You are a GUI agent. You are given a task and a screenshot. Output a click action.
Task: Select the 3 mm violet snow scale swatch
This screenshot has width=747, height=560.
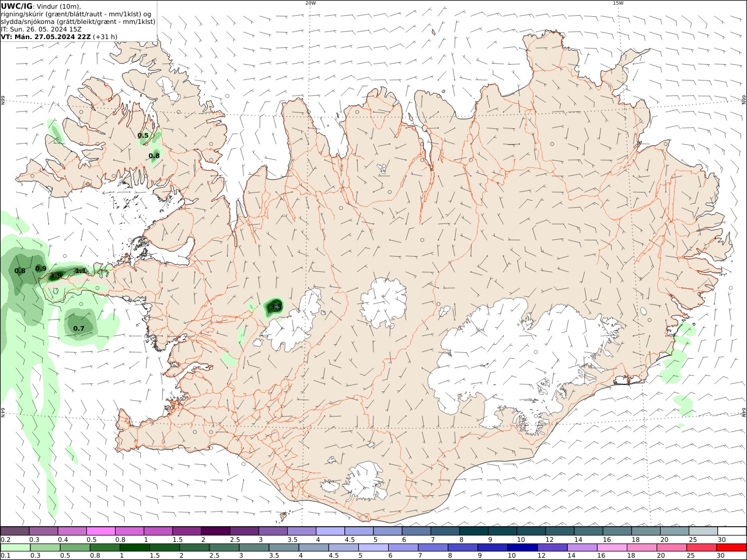point(273,531)
